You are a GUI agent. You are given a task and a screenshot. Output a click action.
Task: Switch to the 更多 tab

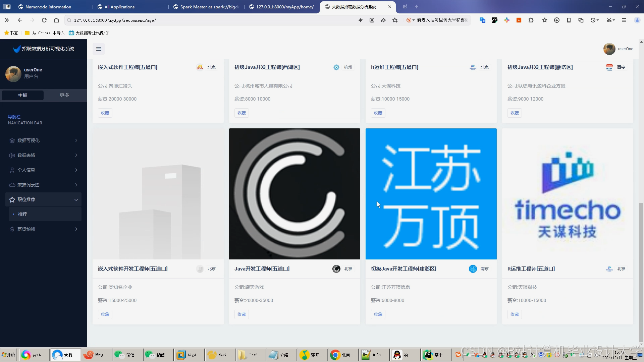point(64,95)
